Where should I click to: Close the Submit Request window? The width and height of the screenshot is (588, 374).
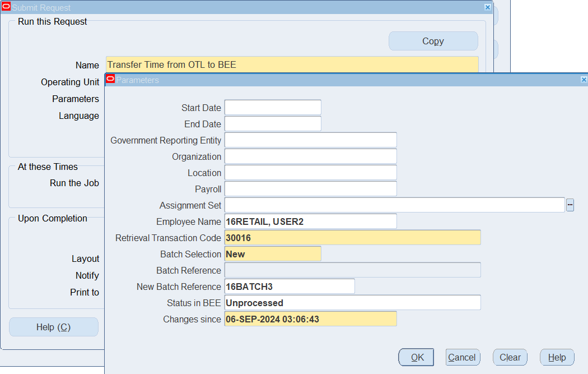pyautogui.click(x=487, y=7)
